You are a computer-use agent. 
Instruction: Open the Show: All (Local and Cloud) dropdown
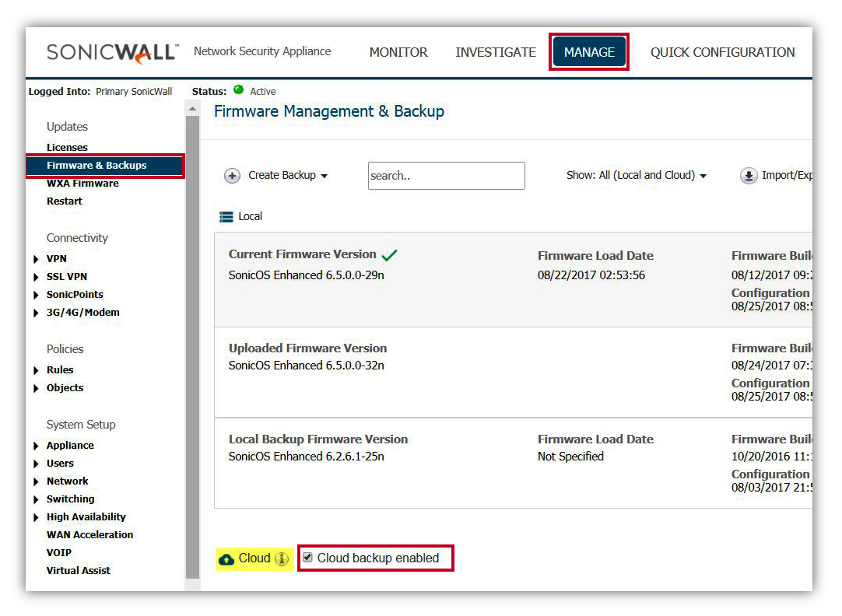click(x=636, y=176)
